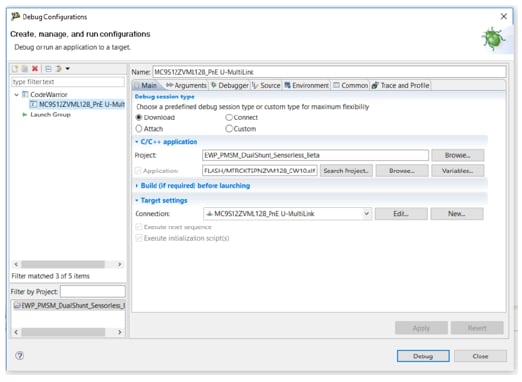This screenshot has height=382, width=522.
Task: Select MC9S12ZVML128_PnE U-MultiLink tree entry
Action: click(77, 104)
